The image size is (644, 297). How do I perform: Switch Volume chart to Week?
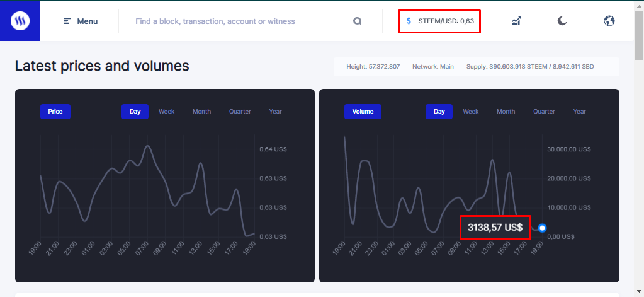click(x=471, y=112)
